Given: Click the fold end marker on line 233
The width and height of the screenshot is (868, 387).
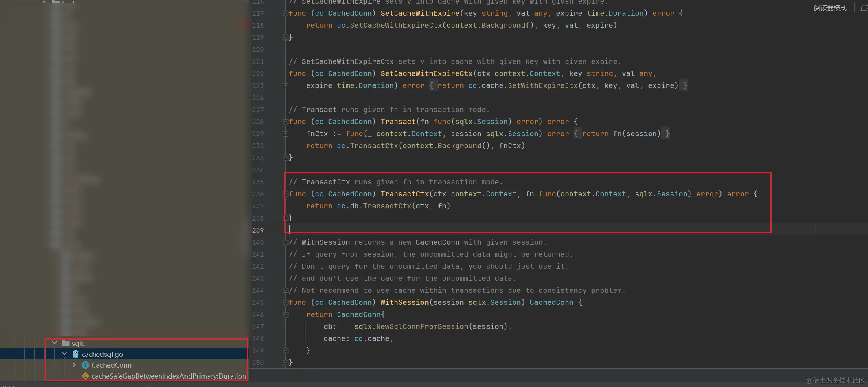Looking at the screenshot, I should [x=285, y=158].
